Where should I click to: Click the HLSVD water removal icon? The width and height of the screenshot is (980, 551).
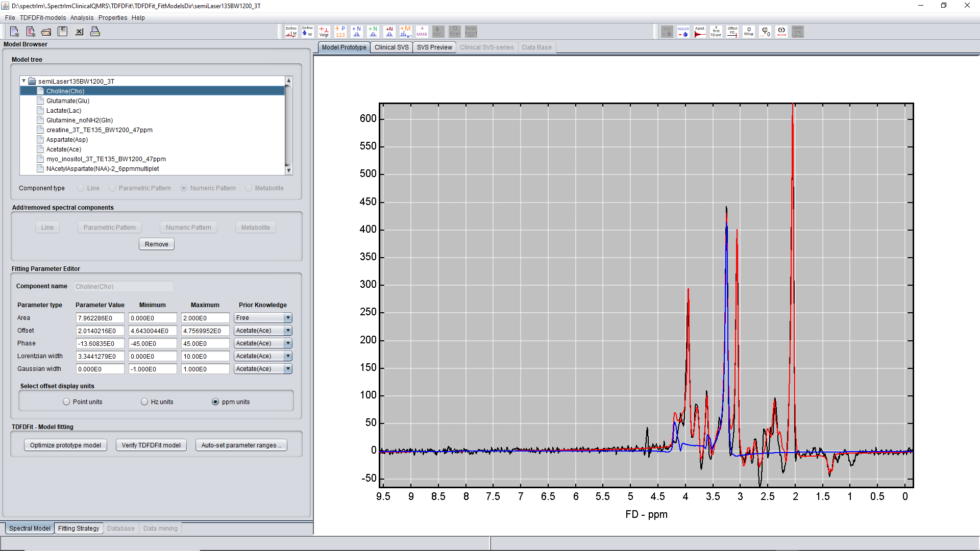pyautogui.click(x=683, y=32)
